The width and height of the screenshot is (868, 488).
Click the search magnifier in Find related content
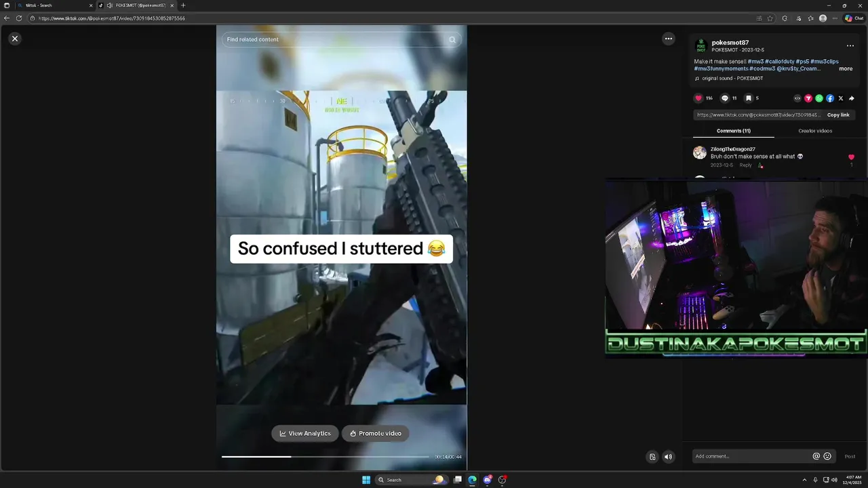[x=452, y=39]
